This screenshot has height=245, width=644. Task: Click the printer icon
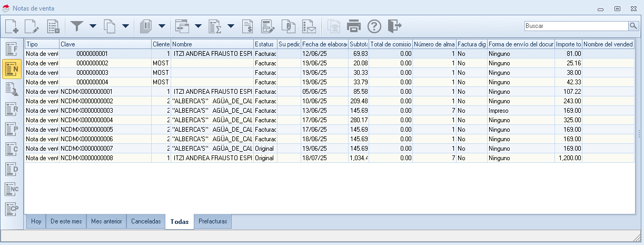353,26
